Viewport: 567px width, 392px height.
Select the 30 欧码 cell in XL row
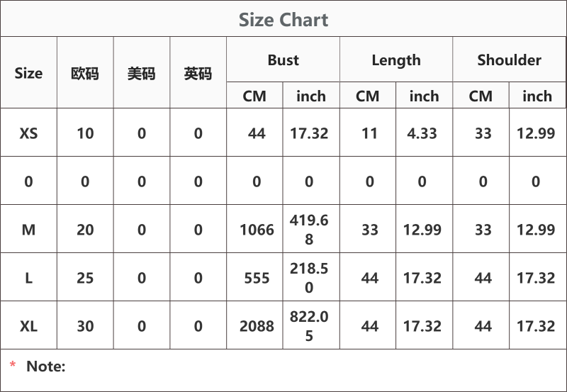click(x=85, y=326)
